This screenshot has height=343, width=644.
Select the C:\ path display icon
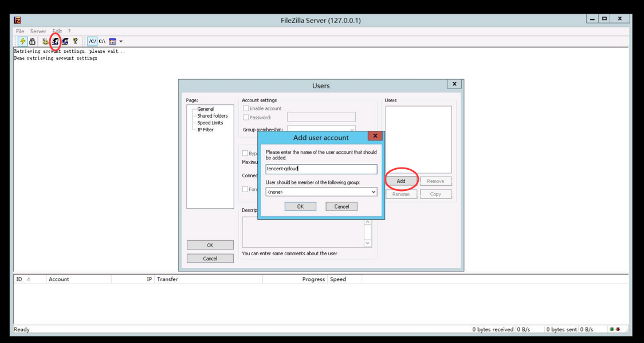[102, 41]
